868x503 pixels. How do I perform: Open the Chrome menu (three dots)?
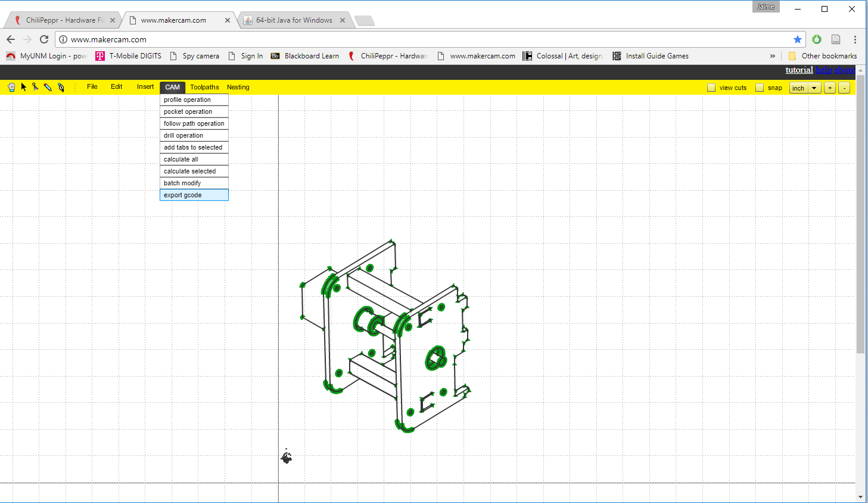[x=855, y=39]
